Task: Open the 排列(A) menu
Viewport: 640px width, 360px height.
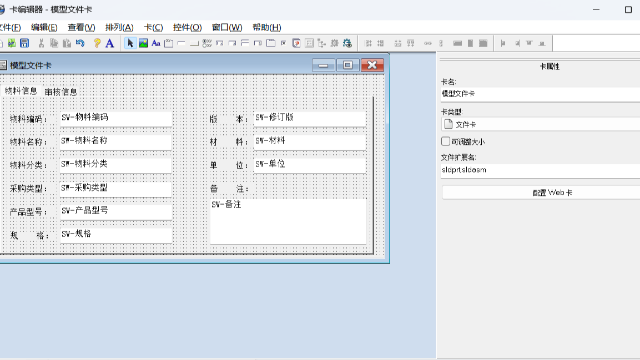Action: (119, 27)
